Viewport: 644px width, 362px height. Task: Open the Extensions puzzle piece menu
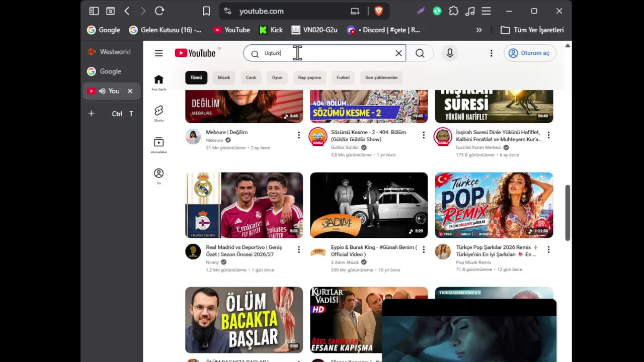454,11
